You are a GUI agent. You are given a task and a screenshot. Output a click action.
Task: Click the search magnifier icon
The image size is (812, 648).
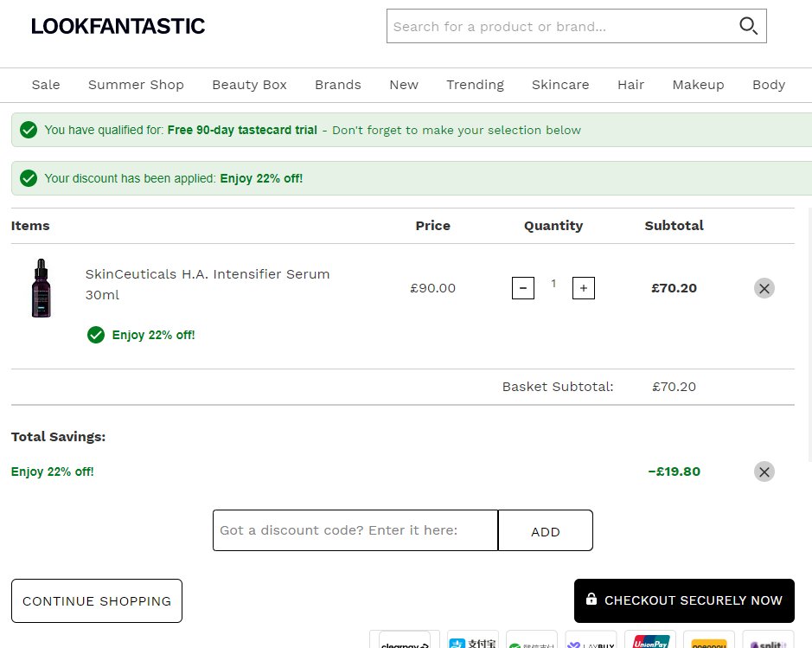click(x=748, y=26)
